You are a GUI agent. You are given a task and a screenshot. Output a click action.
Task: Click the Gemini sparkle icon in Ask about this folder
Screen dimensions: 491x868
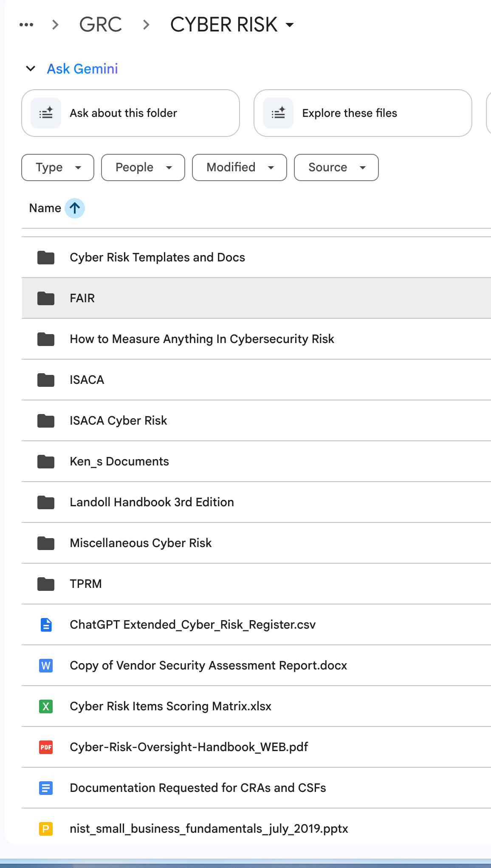[x=46, y=113]
